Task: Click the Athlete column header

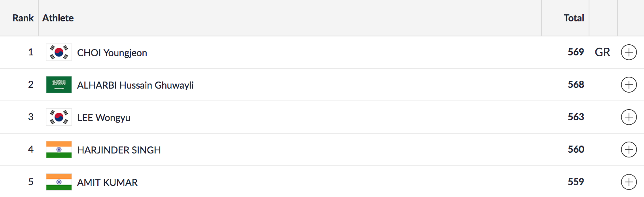Action: pos(58,18)
